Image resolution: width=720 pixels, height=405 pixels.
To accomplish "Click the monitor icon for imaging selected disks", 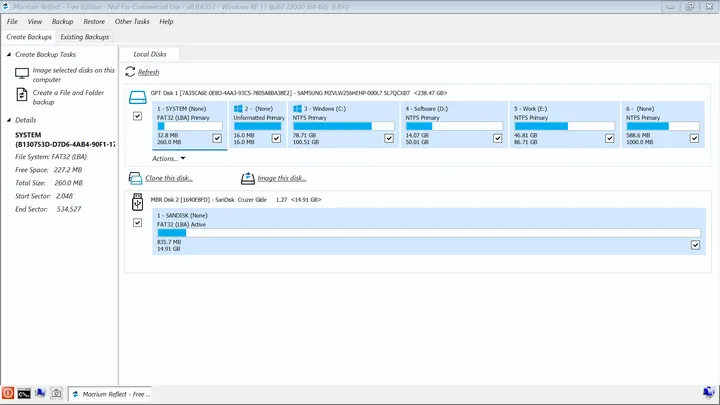I will point(22,72).
